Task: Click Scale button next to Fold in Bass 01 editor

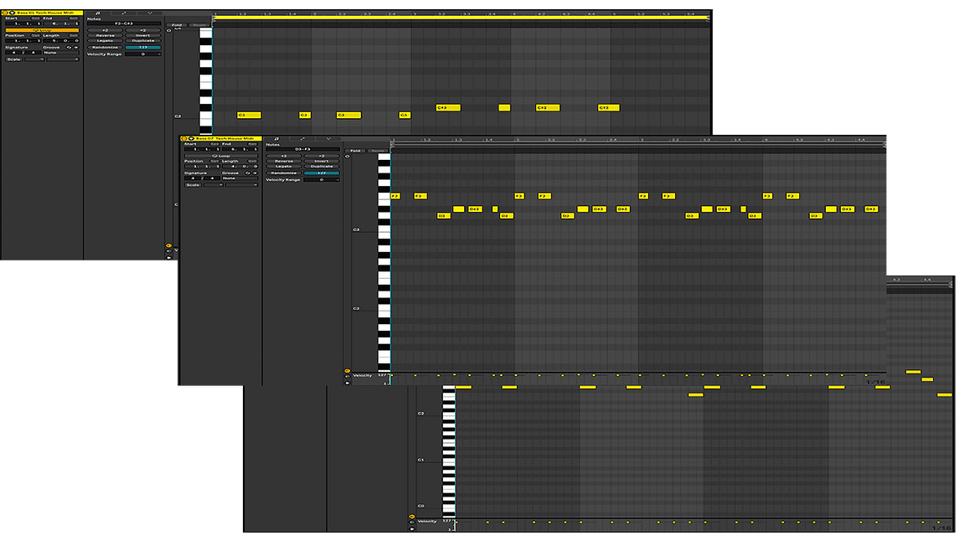Action: (x=199, y=25)
